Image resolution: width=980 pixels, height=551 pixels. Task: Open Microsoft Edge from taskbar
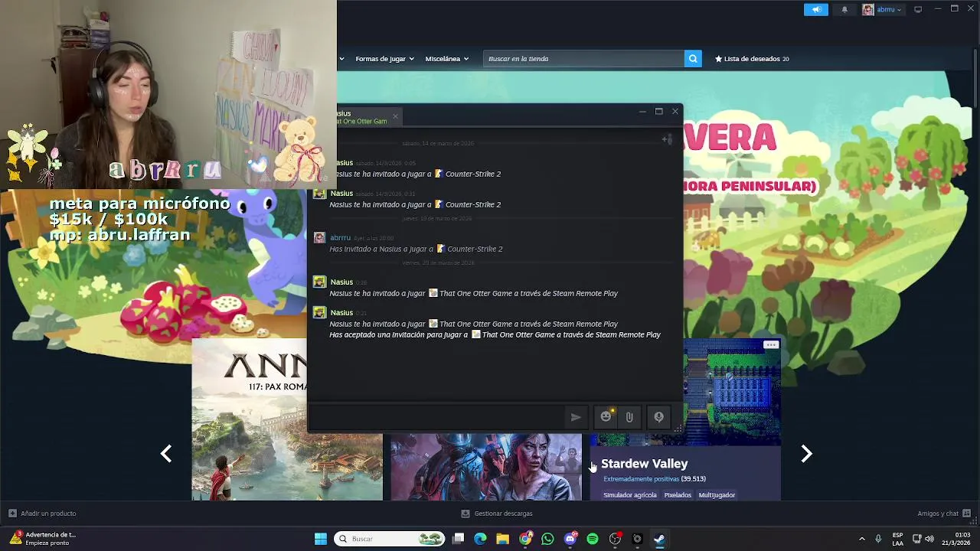coord(480,539)
